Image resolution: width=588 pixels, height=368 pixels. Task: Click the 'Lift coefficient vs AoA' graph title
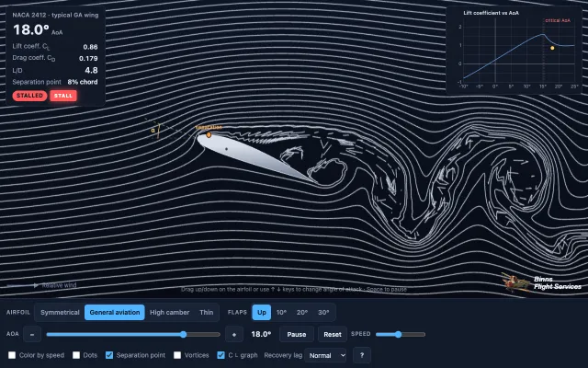(492, 13)
